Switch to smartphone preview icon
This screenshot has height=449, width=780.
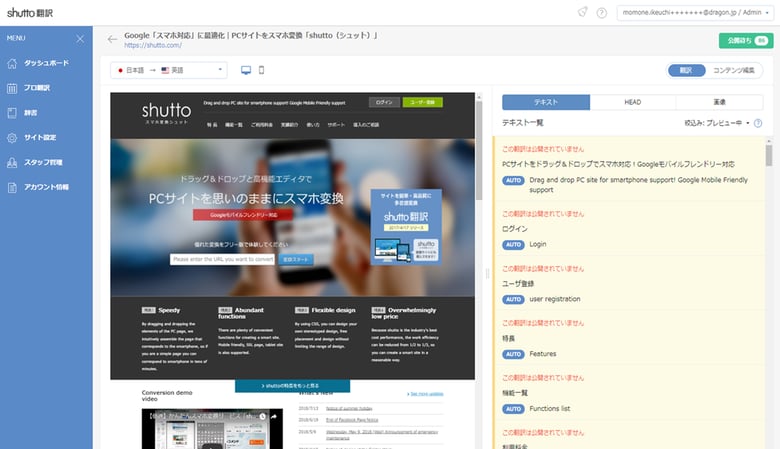(x=261, y=70)
